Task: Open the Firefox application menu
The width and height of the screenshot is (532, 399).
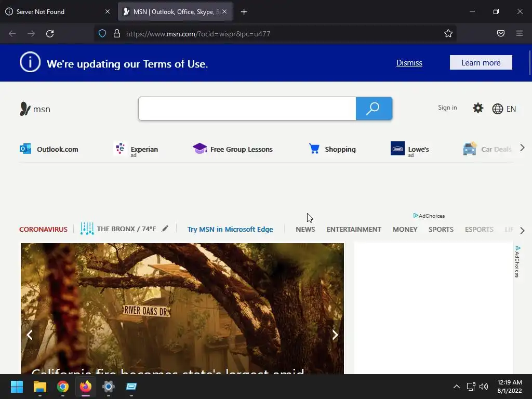Action: pyautogui.click(x=520, y=33)
